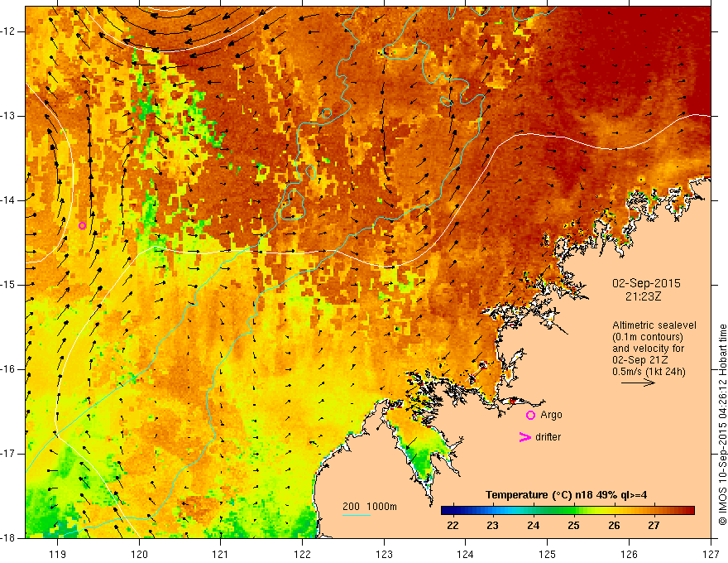Click the temperature color bar
This screenshot has width=728, height=563.
(x=568, y=511)
